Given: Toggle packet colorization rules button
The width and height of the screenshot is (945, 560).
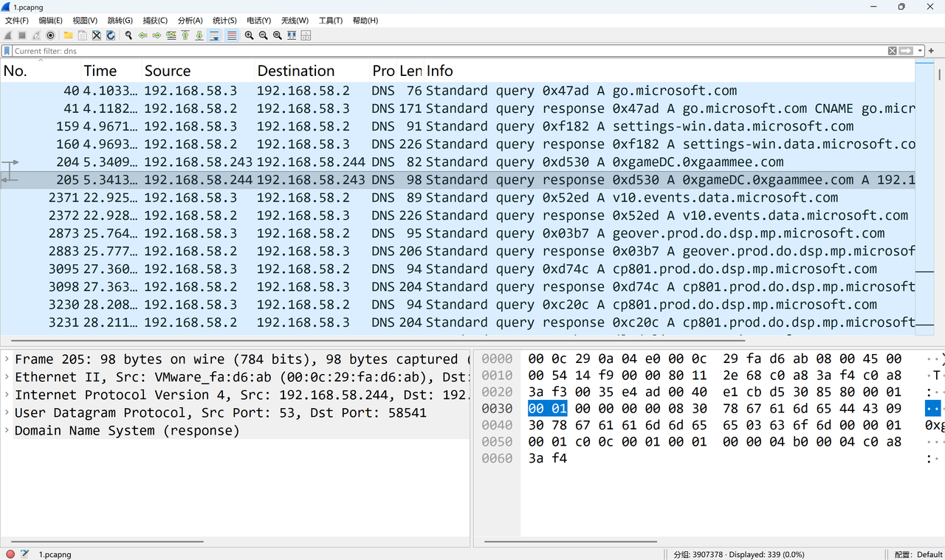Looking at the screenshot, I should coord(232,35).
